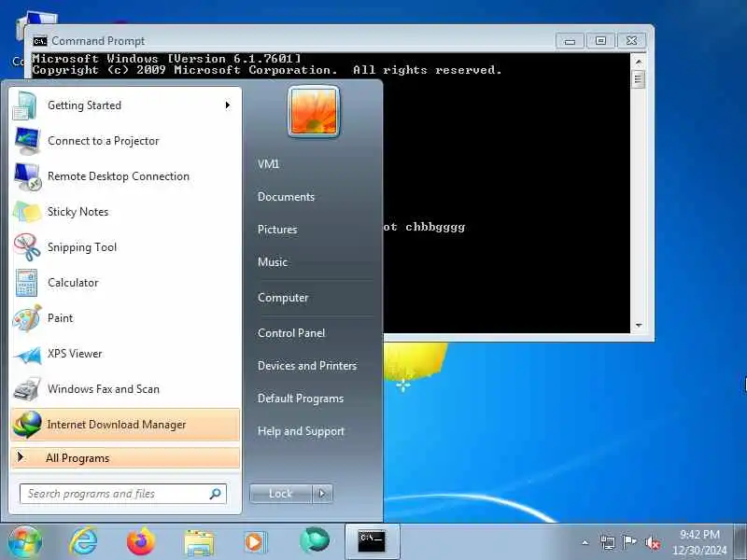Click Search programs and files field
Screen dimensions: 747x560
coord(123,494)
